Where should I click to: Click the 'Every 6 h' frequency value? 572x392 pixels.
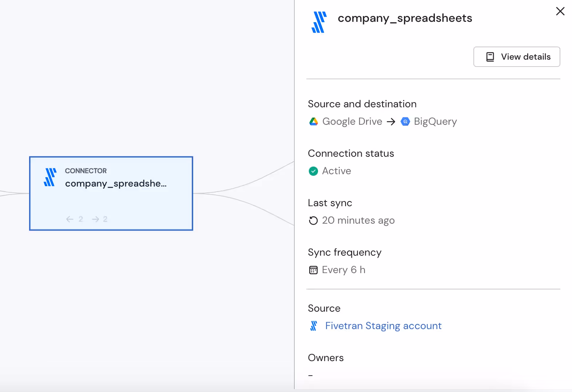[x=343, y=270]
